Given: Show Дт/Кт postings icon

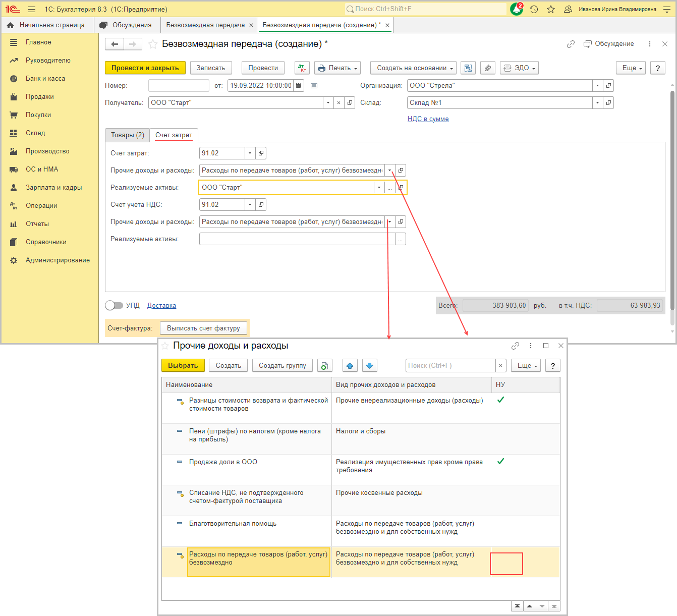Looking at the screenshot, I should 302,68.
